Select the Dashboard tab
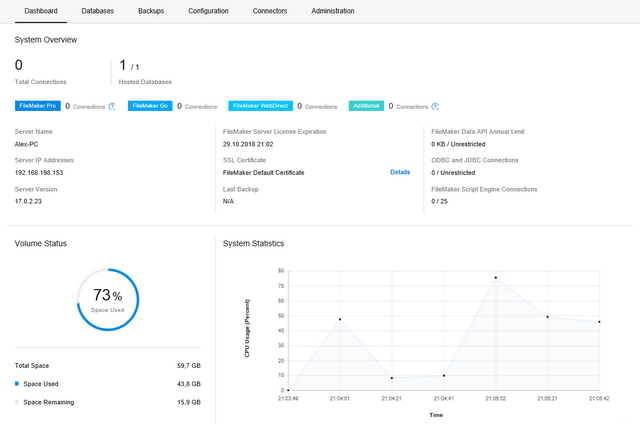The image size is (640, 424). pyautogui.click(x=41, y=10)
